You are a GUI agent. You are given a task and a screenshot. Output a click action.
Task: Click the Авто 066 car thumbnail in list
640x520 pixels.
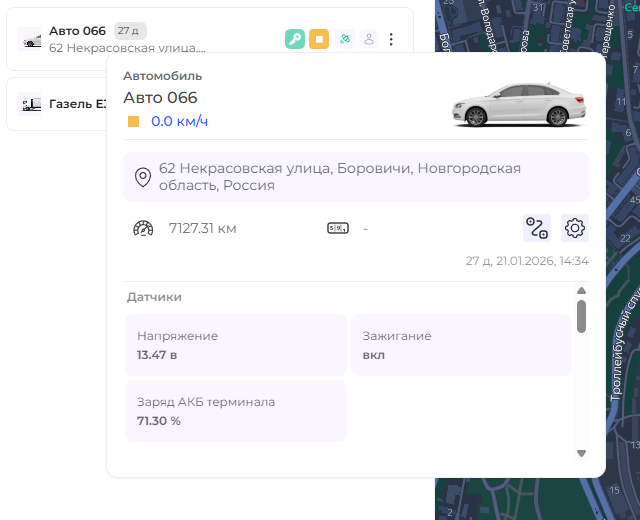30,39
